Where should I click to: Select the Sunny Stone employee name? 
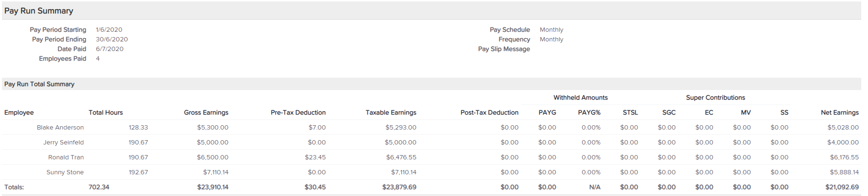[65, 172]
